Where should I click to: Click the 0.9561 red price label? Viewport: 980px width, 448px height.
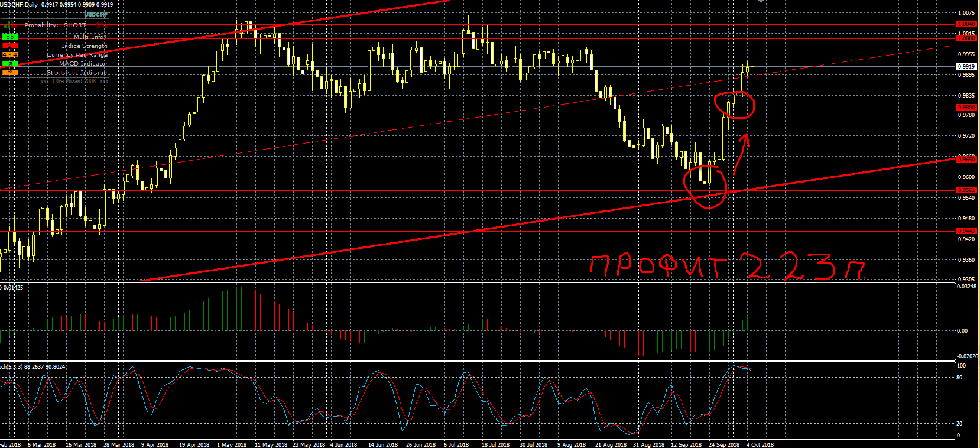(x=966, y=190)
